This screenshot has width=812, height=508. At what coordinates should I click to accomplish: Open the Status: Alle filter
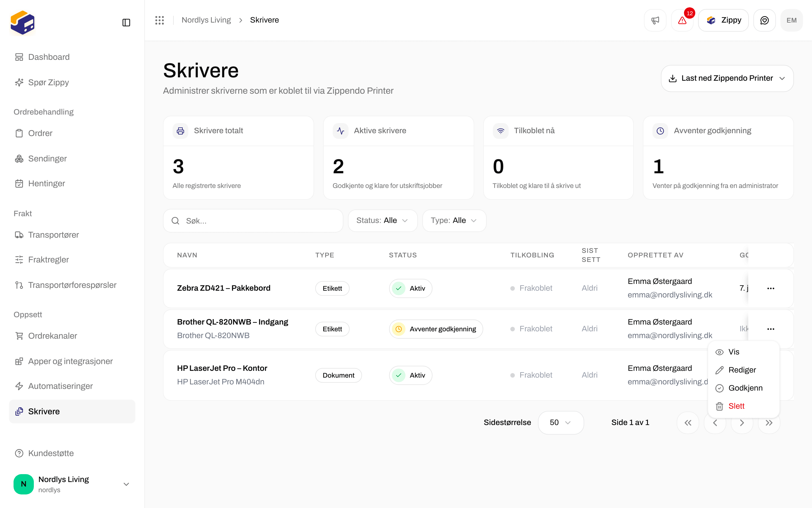coord(383,220)
